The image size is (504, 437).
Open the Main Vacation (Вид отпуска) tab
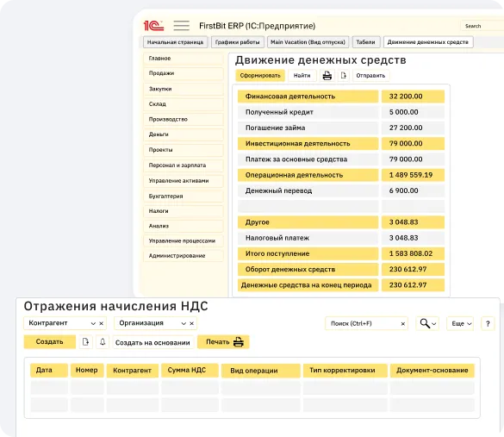point(308,42)
